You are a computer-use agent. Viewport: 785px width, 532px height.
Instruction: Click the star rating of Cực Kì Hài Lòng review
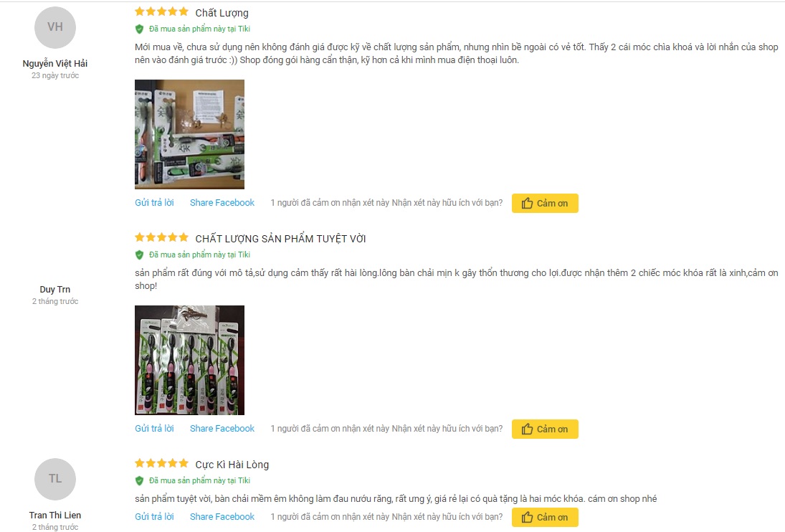click(162, 463)
